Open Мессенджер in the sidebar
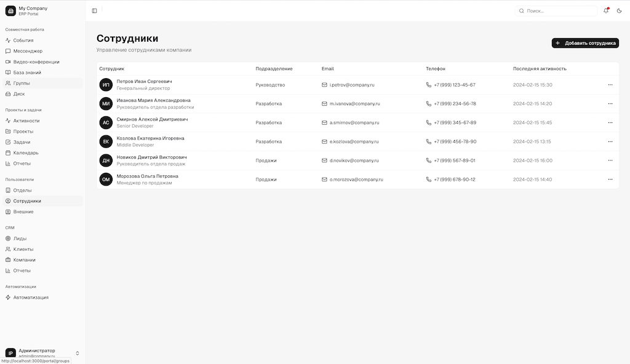Screen dimensions: 630x364 (x=28, y=51)
